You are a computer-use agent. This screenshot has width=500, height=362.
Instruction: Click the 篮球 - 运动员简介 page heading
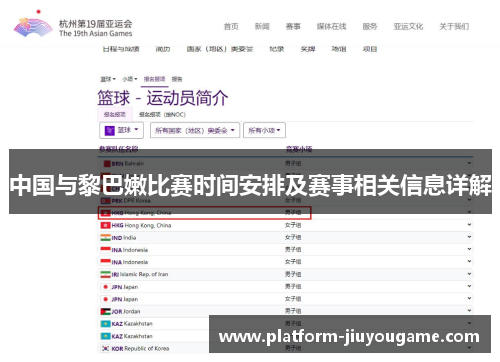(x=163, y=98)
